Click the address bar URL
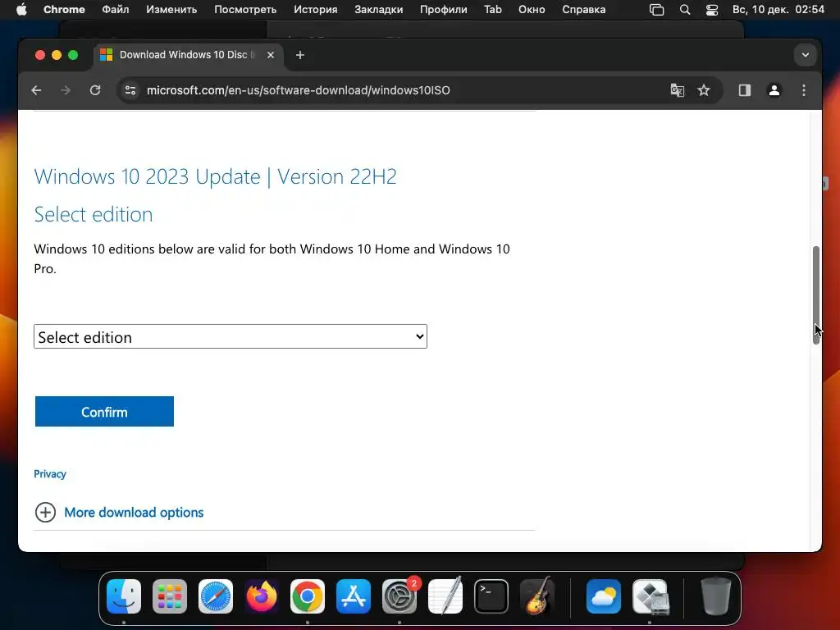 [299, 90]
